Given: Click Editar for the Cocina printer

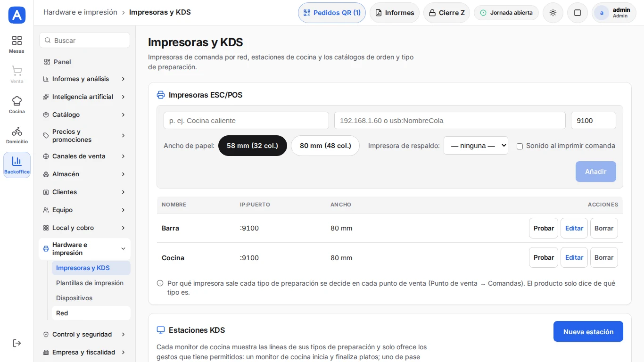Looking at the screenshot, I should coord(574,257).
